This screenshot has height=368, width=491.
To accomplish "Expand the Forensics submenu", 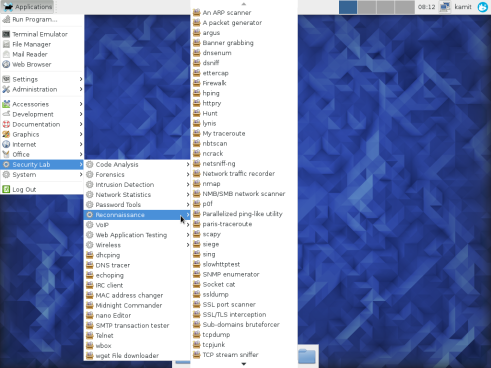I will tap(137, 175).
